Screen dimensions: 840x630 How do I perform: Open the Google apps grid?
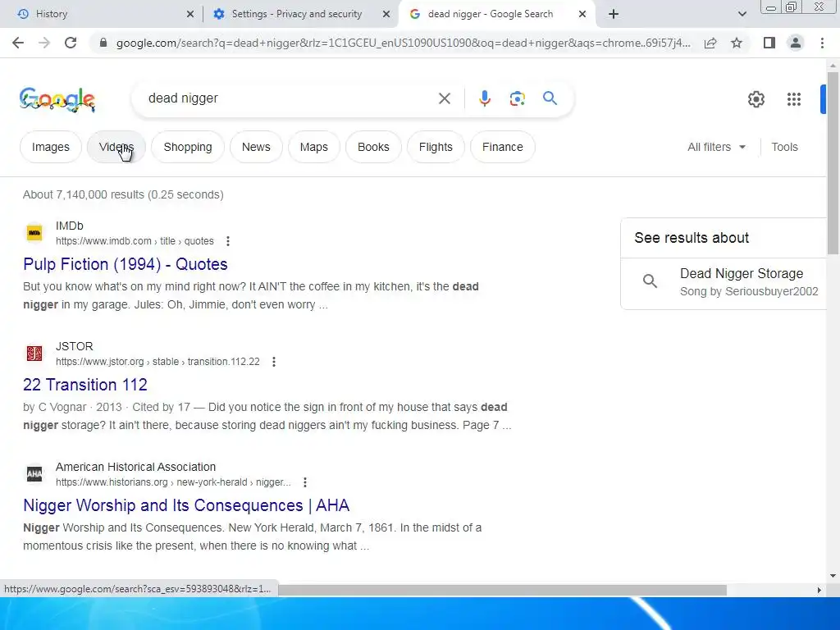[x=793, y=99]
